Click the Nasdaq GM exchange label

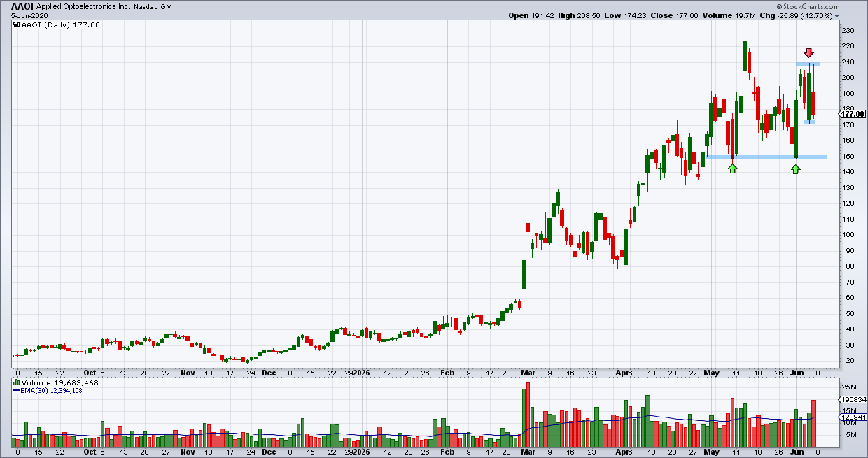[x=152, y=6]
